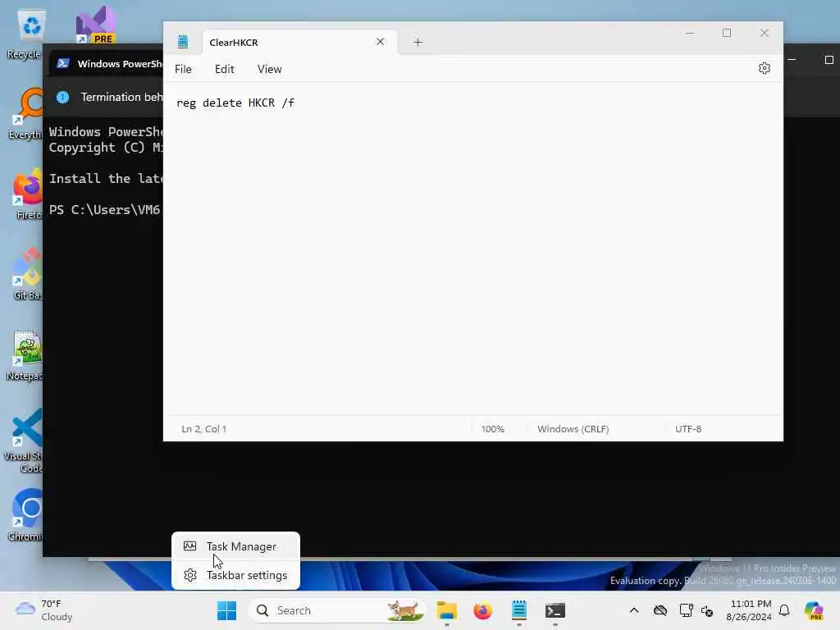Click the muted volume tray icon
This screenshot has height=630, width=840.
(707, 611)
